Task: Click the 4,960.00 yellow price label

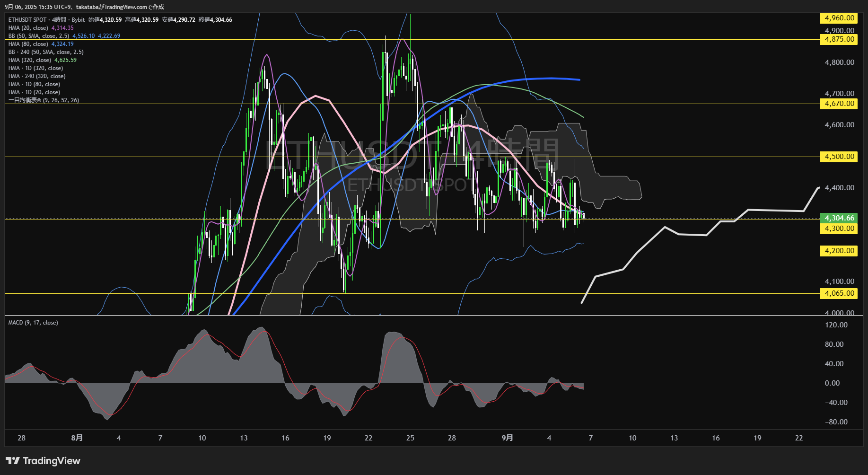Action: [x=839, y=18]
